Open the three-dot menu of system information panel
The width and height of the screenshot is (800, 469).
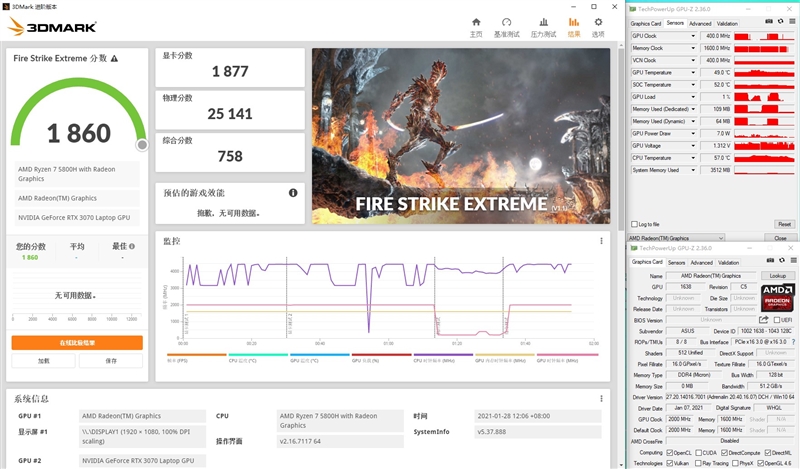(601, 399)
